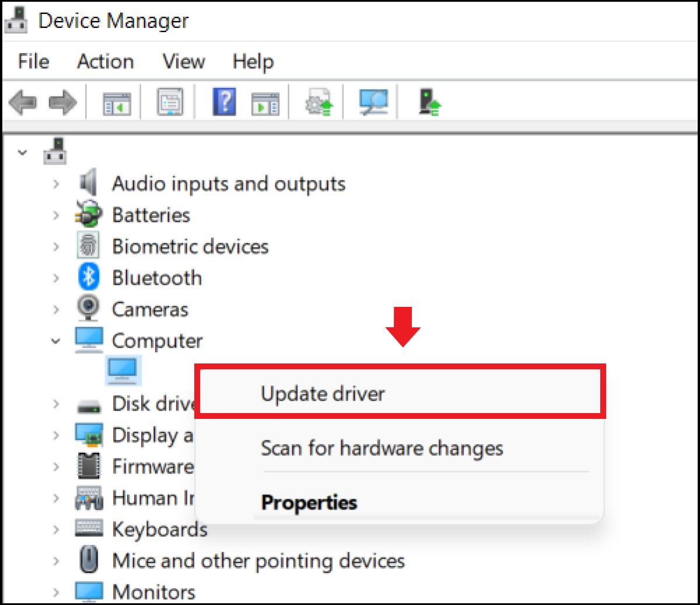
Task: Expand the Keyboards category
Action: tap(56, 529)
